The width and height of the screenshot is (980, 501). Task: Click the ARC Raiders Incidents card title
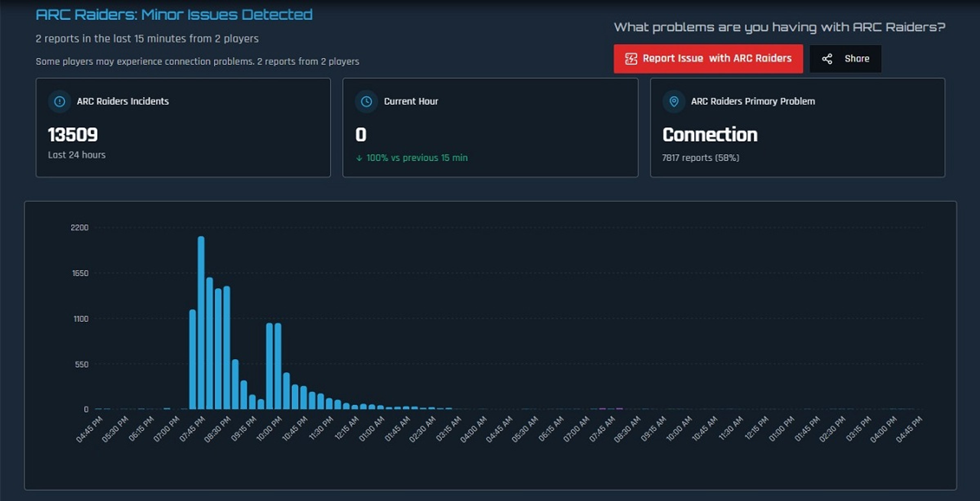point(122,101)
